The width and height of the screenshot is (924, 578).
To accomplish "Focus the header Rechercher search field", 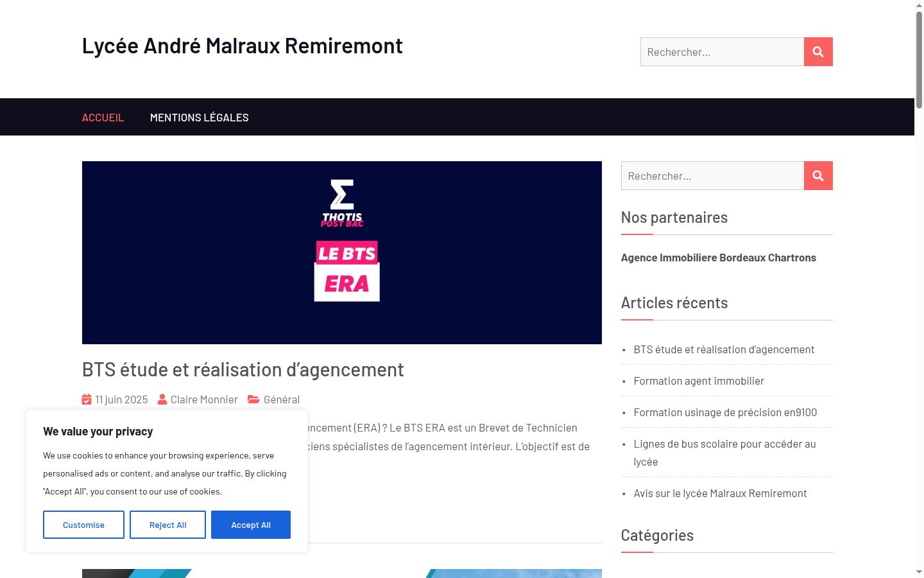I will pos(722,52).
